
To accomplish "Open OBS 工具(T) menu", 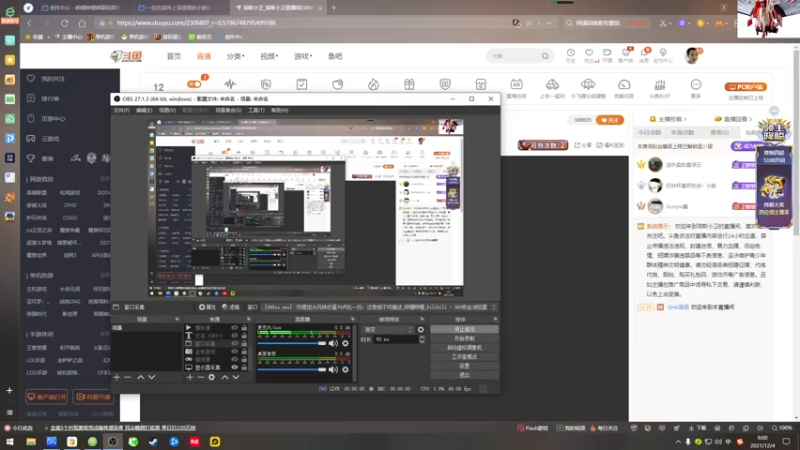I will [256, 110].
